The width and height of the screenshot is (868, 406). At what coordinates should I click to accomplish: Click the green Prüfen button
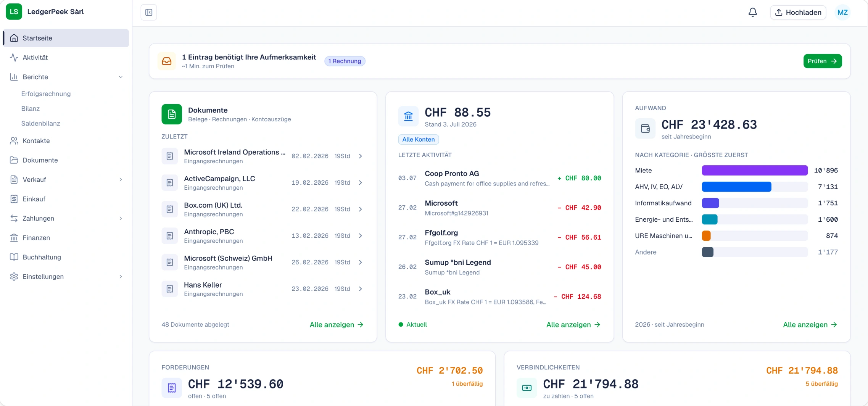click(823, 61)
